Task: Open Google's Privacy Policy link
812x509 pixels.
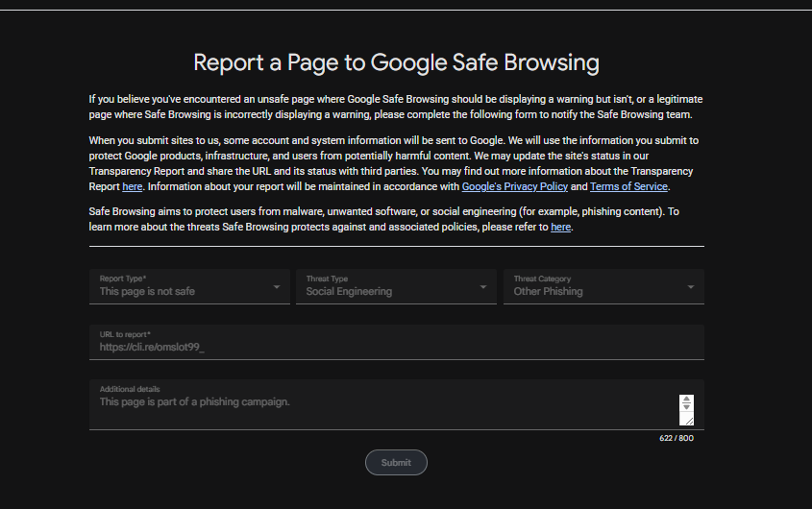Action: pyautogui.click(x=515, y=186)
